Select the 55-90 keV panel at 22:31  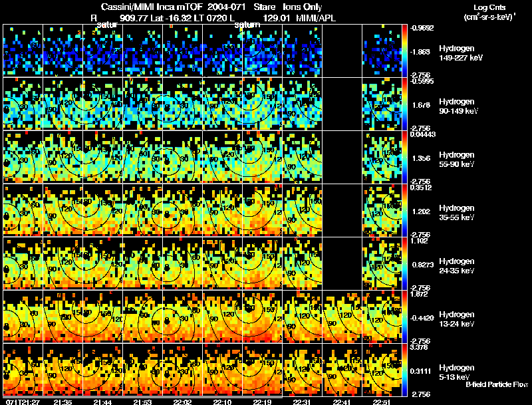[x=303, y=157]
